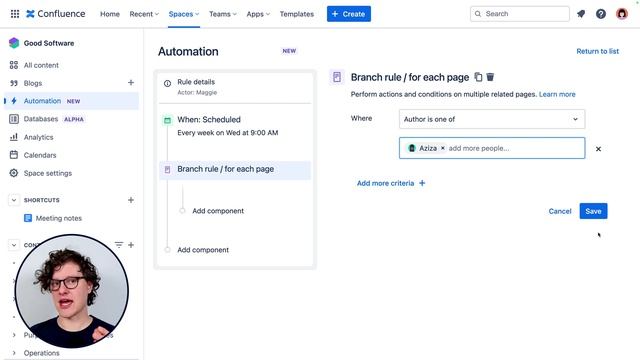
Task: Open the Meeting notes shortcut
Action: (58, 218)
